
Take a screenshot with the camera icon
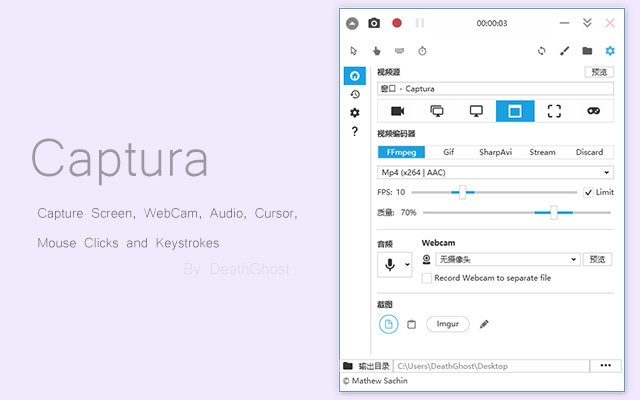(374, 23)
